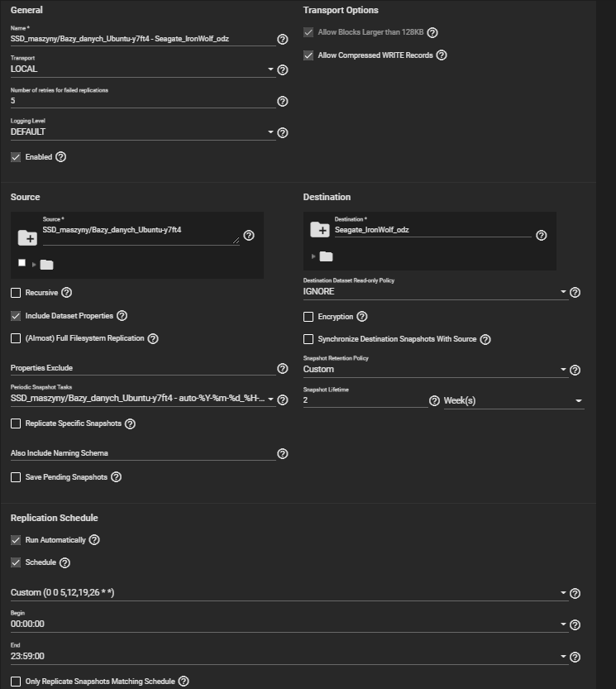Show help for Enabled checkbox
Image resolution: width=616 pixels, height=689 pixels.
[x=60, y=157]
